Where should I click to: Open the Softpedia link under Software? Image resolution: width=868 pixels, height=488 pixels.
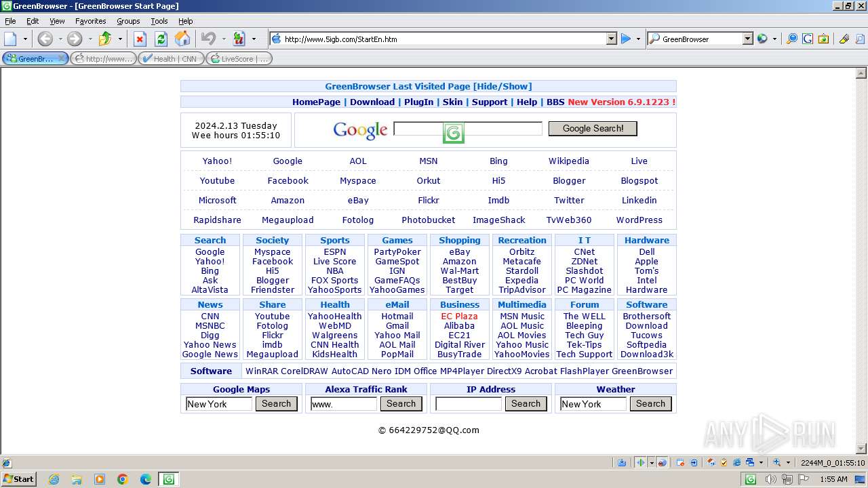tap(646, 344)
